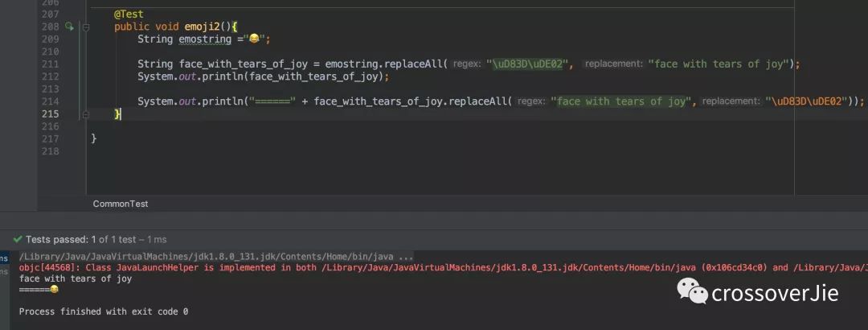This screenshot has height=330, width=868.
Task: Click the "face with tears of joy" regex string on line 214
Action: pyautogui.click(x=623, y=101)
